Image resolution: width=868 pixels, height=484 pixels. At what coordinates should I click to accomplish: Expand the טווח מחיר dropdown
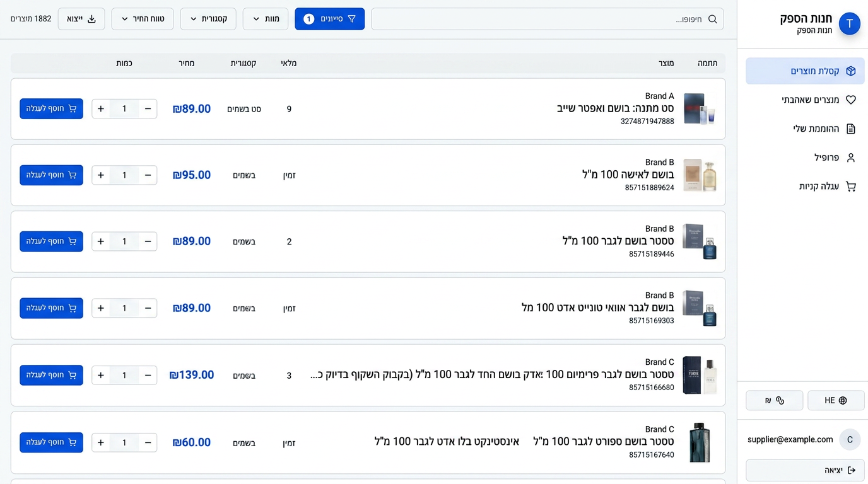coord(143,19)
